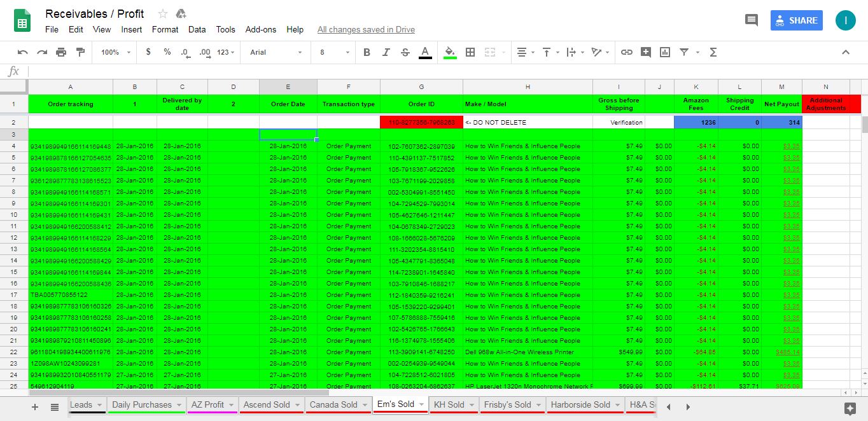This screenshot has height=421, width=868.
Task: Open the comments history icon
Action: (x=752, y=20)
